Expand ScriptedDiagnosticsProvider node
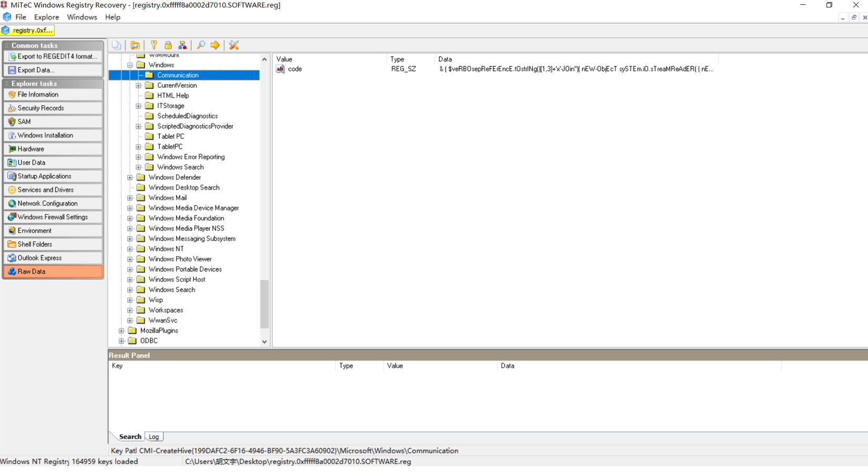 click(x=138, y=126)
